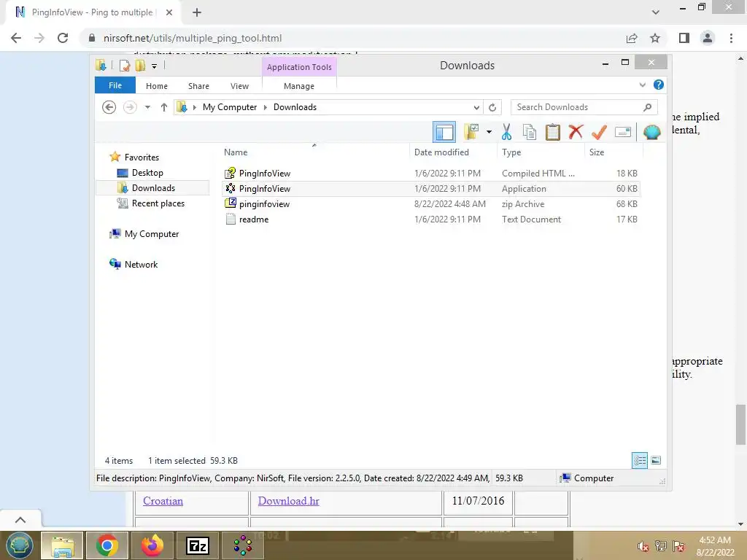Open the View ribbon tab
Screen dimensions: 747x560
[x=239, y=86]
